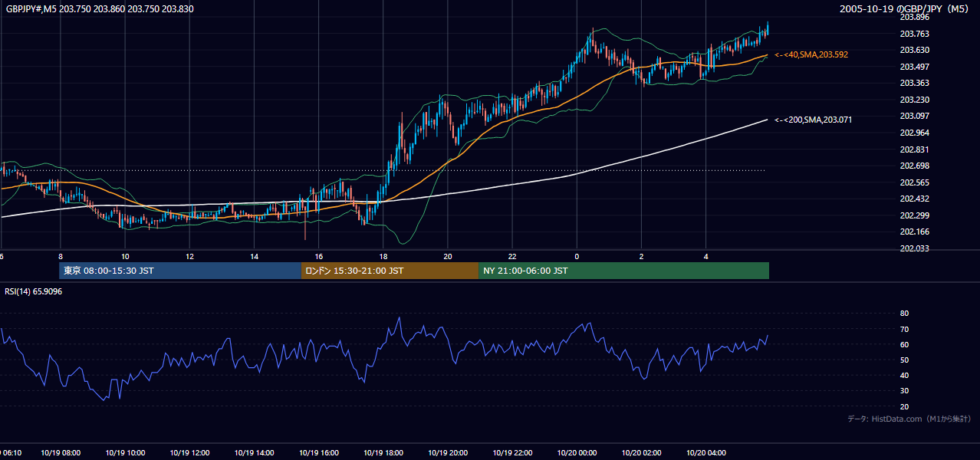Click the 10/20 00:00 time label
Viewport: 980px width, 460px height.
coord(577,452)
